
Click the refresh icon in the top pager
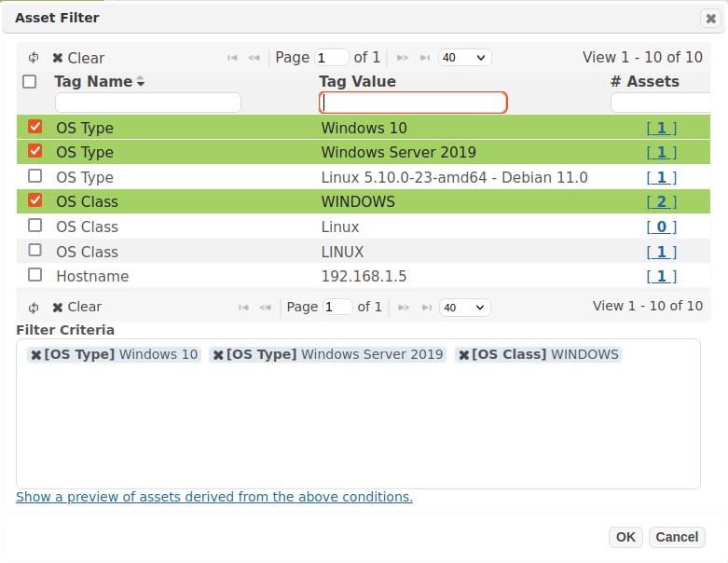pos(34,58)
